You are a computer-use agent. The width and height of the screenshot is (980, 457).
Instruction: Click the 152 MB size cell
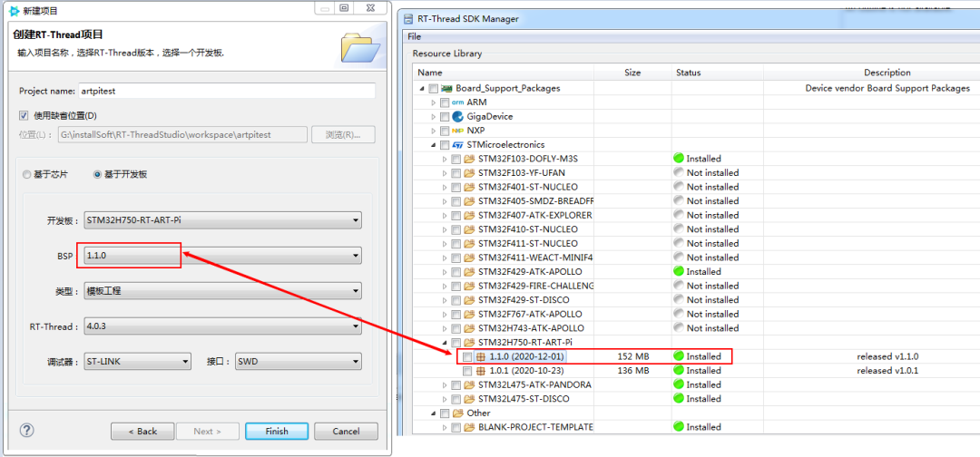pos(632,356)
